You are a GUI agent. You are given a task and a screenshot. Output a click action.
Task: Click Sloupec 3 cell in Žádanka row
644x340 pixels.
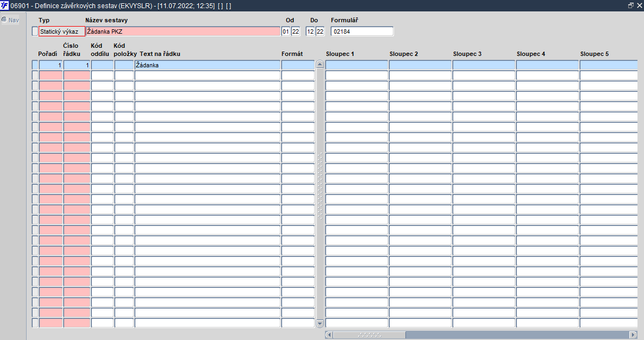(x=484, y=65)
